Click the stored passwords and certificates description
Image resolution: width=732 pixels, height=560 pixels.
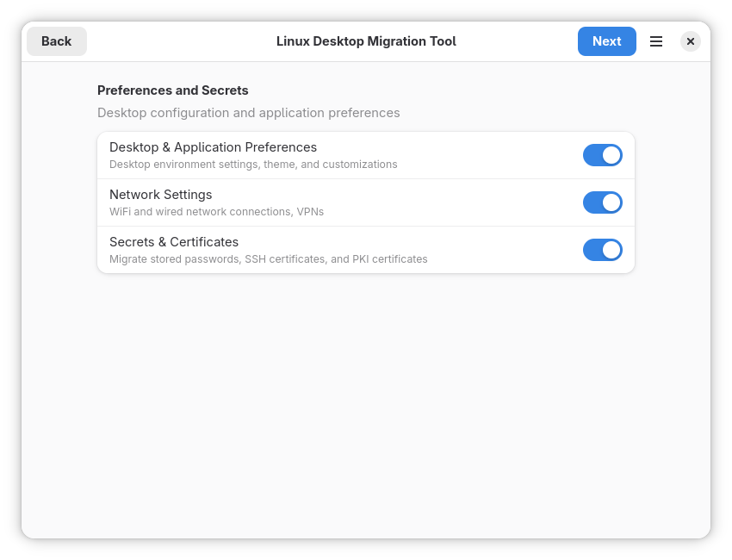pos(268,259)
